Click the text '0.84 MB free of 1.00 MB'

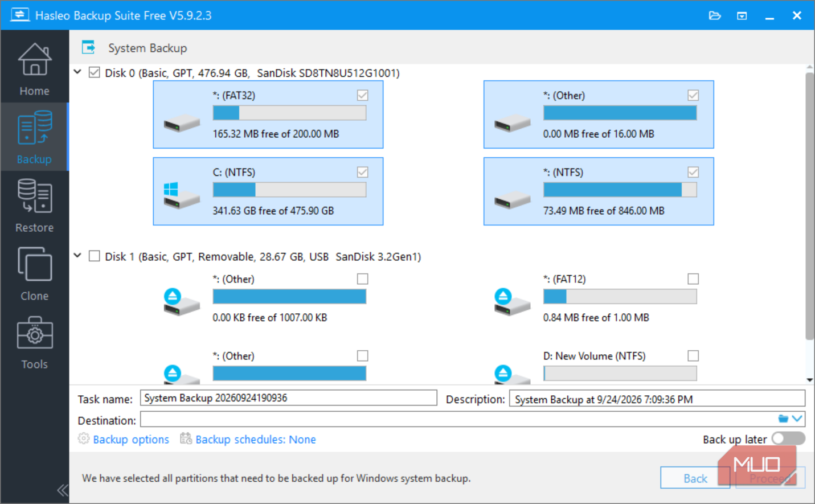596,317
